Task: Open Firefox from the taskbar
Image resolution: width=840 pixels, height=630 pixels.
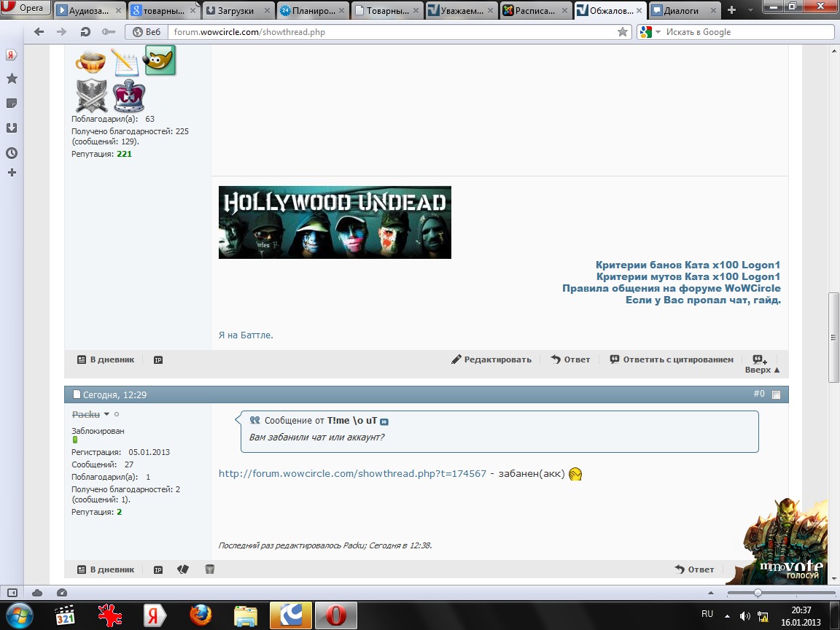Action: pyautogui.click(x=201, y=616)
